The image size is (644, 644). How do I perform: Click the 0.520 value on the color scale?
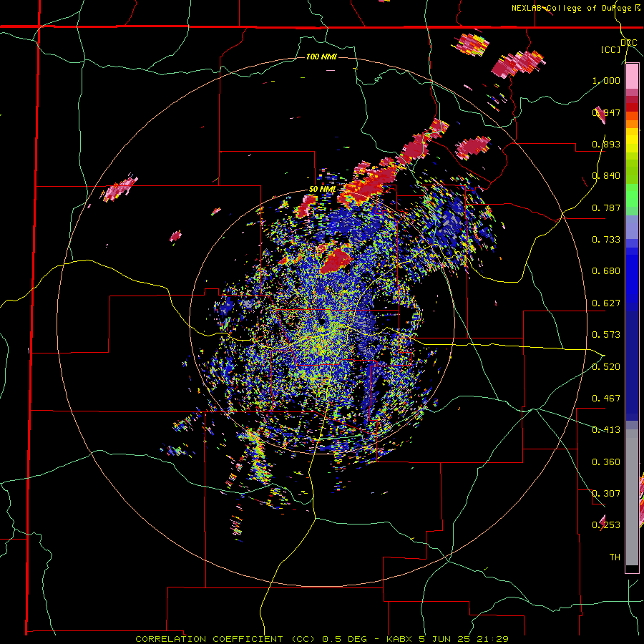606,367
